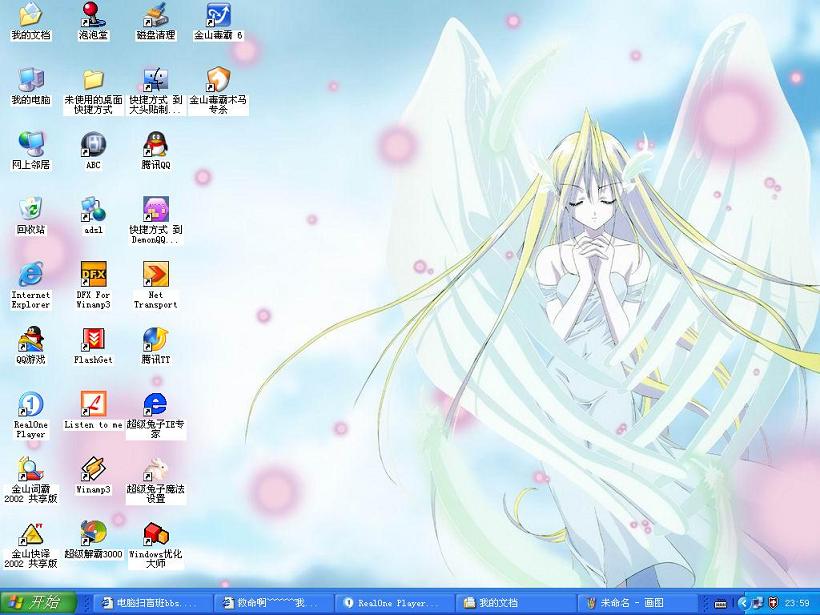Click the 金山毒霸木马专杀 shield icon
The width and height of the screenshot is (820, 615).
coord(218,80)
